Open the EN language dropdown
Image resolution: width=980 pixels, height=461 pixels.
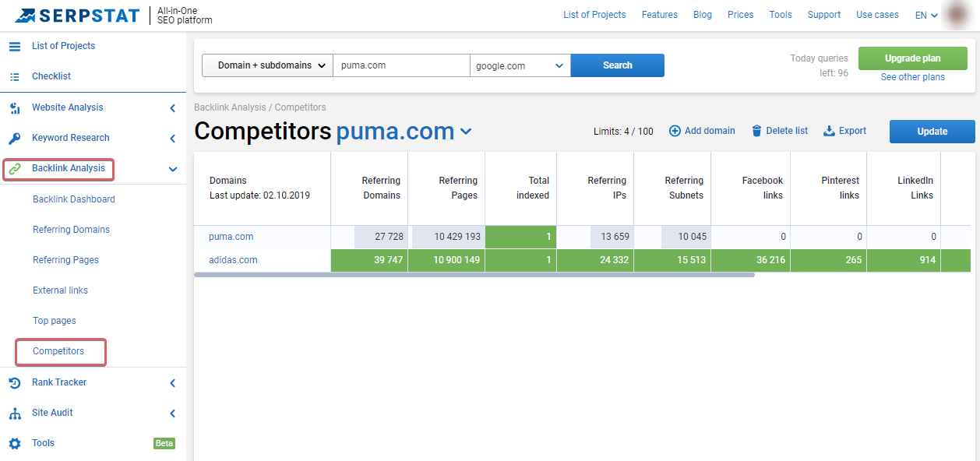tap(926, 15)
